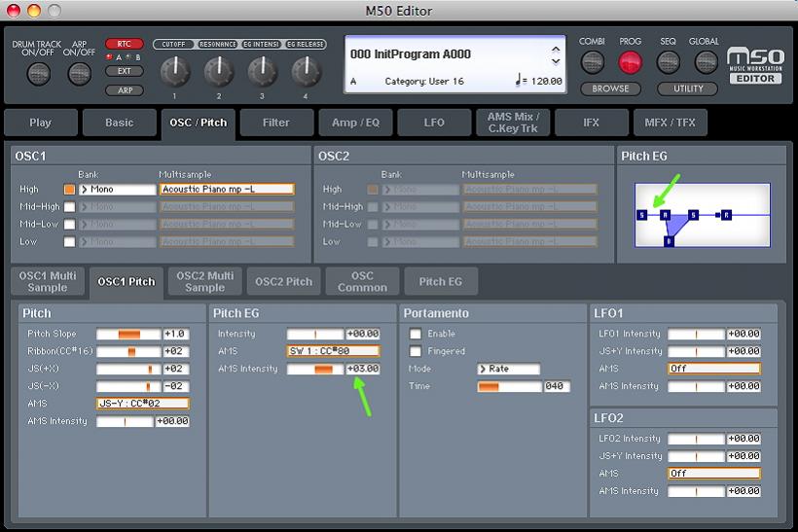Switch to COMBI mode button
The width and height of the screenshot is (798, 532).
[592, 62]
